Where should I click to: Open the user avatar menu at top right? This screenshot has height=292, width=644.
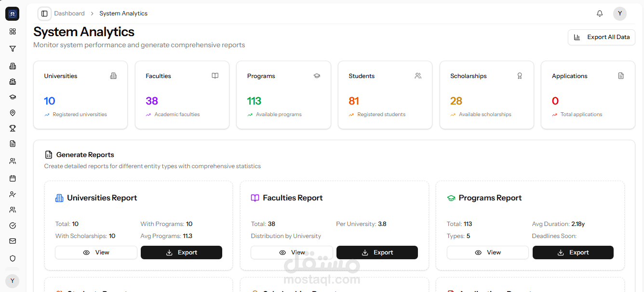[620, 13]
